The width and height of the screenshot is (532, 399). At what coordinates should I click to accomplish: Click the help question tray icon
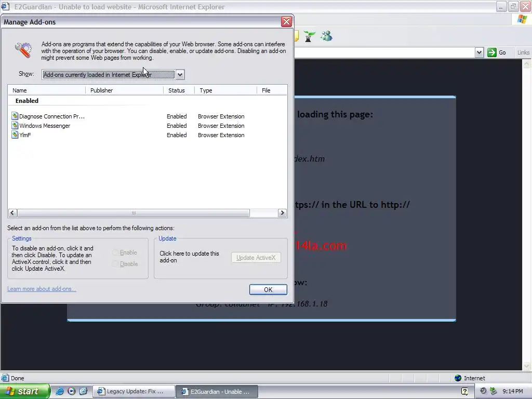465,391
